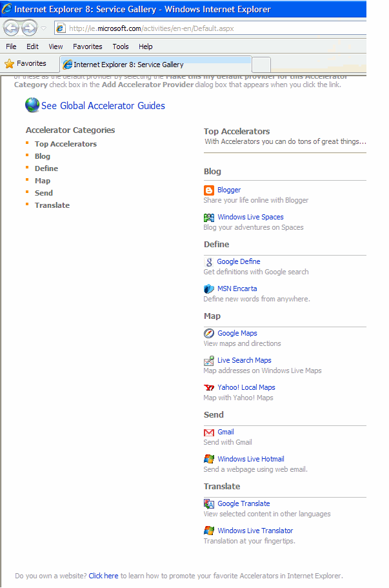Open Google Translate link
Image resolution: width=389 pixels, height=588 pixels.
click(x=244, y=503)
